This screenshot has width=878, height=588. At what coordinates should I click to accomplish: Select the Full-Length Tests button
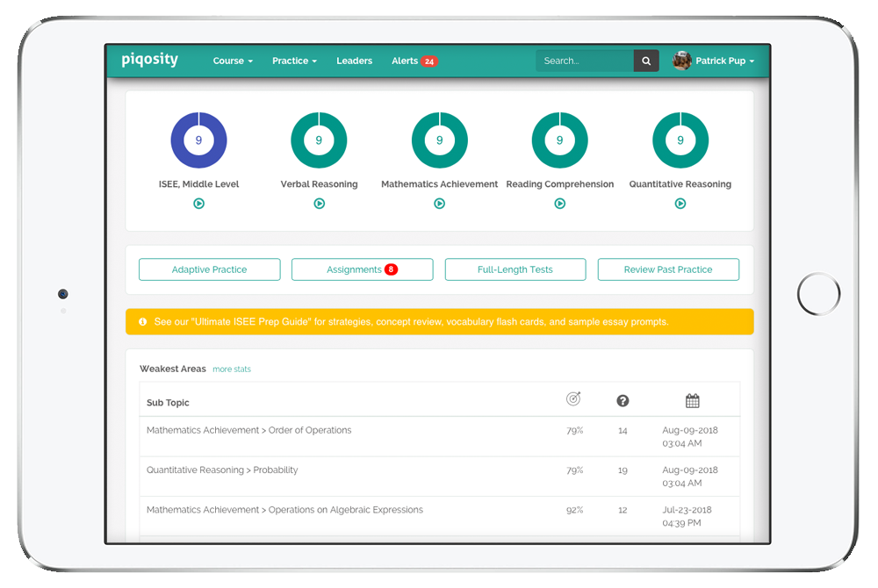pyautogui.click(x=515, y=269)
